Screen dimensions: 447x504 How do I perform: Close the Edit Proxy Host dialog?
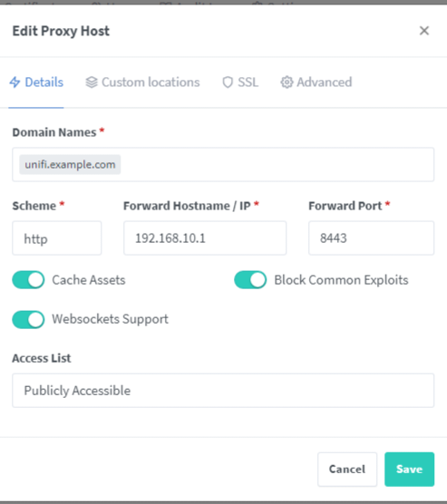[424, 31]
